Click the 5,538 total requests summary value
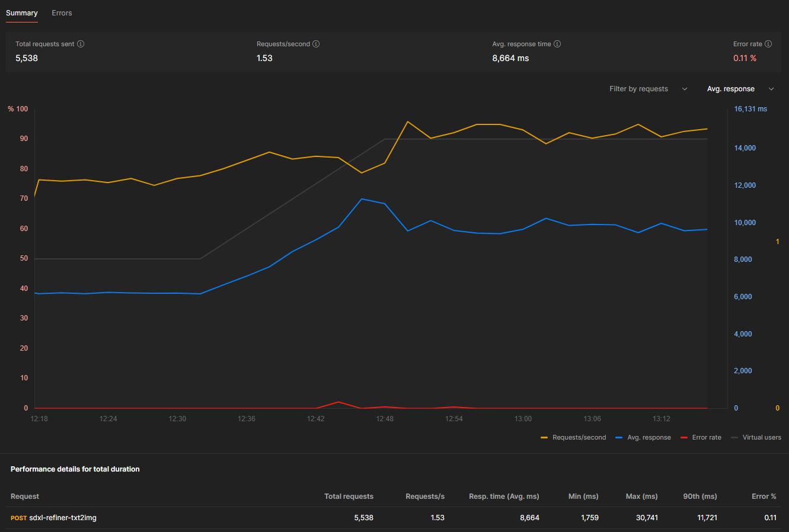 click(x=27, y=58)
